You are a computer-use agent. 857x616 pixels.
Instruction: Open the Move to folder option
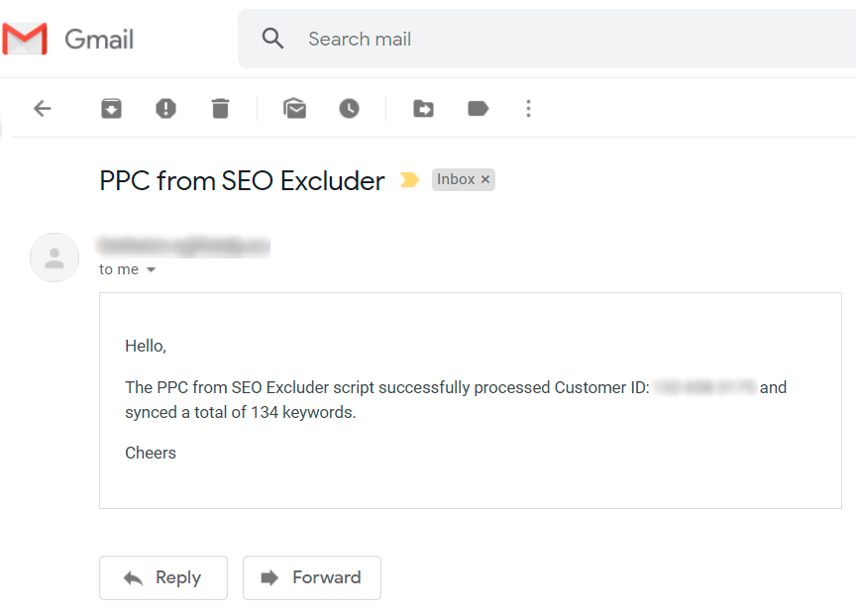424,109
